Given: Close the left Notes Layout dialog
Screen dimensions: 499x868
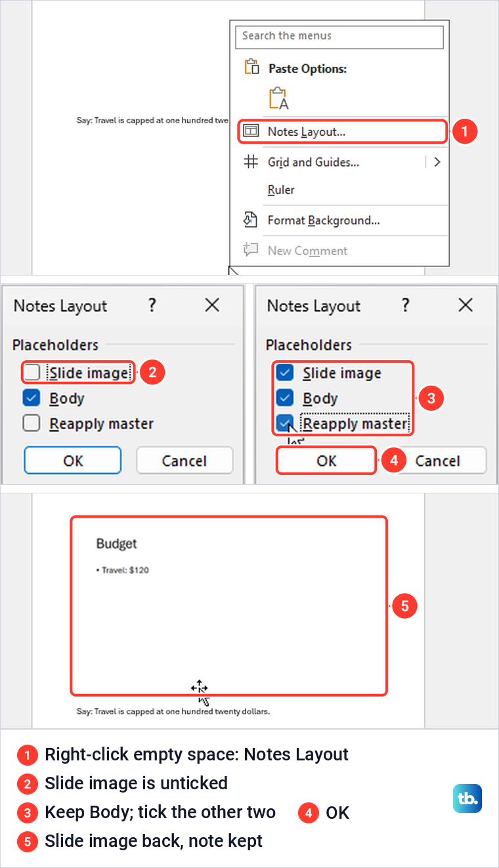Looking at the screenshot, I should pyautogui.click(x=212, y=304).
